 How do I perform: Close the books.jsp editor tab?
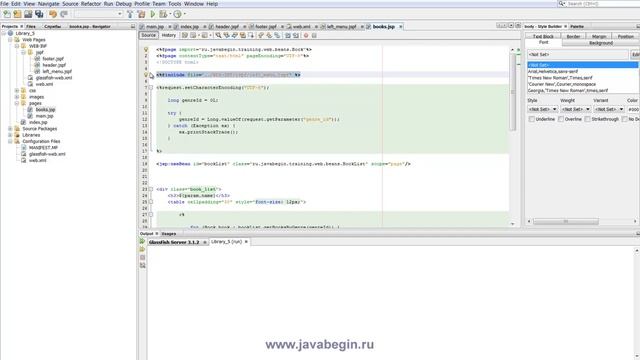pyautogui.click(x=400, y=27)
